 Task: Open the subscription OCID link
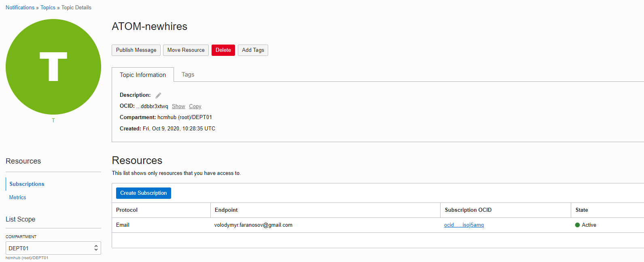(464, 225)
